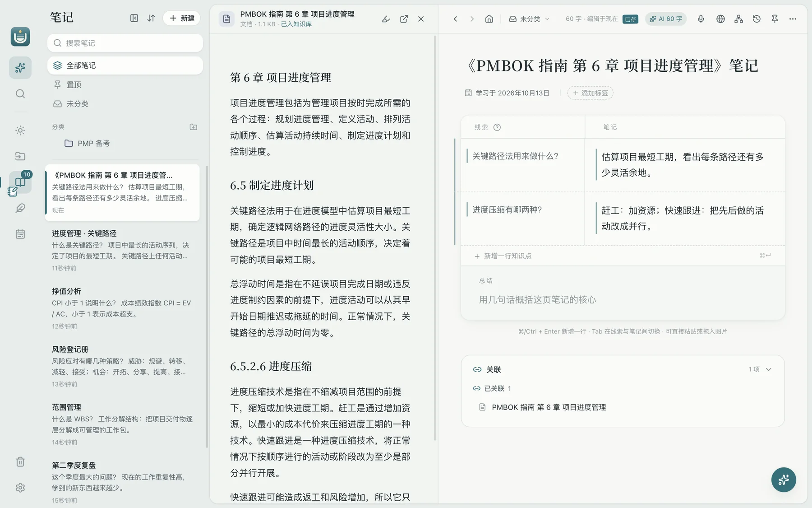Open the AI sparkle assistant in left sidebar
The image size is (812, 508).
point(20,68)
